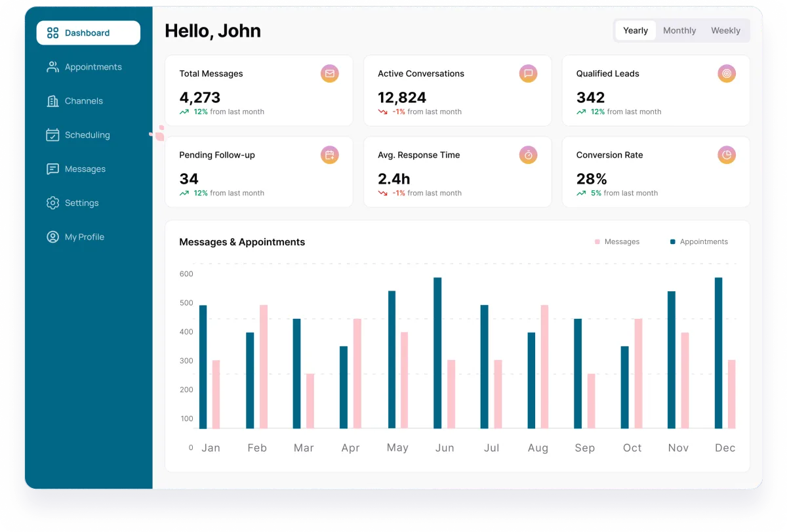Screen dimensions: 787x532
Task: Toggle the Messages legend entry
Action: click(617, 241)
